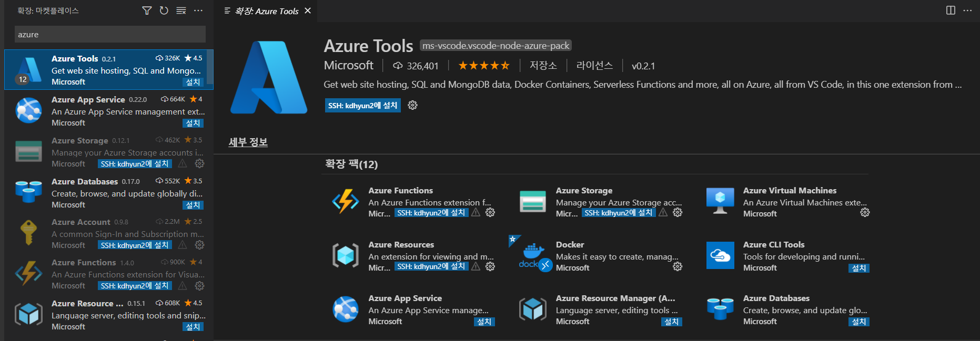The image size is (980, 341).
Task: Open the license (라이선스) link
Action: pos(594,66)
